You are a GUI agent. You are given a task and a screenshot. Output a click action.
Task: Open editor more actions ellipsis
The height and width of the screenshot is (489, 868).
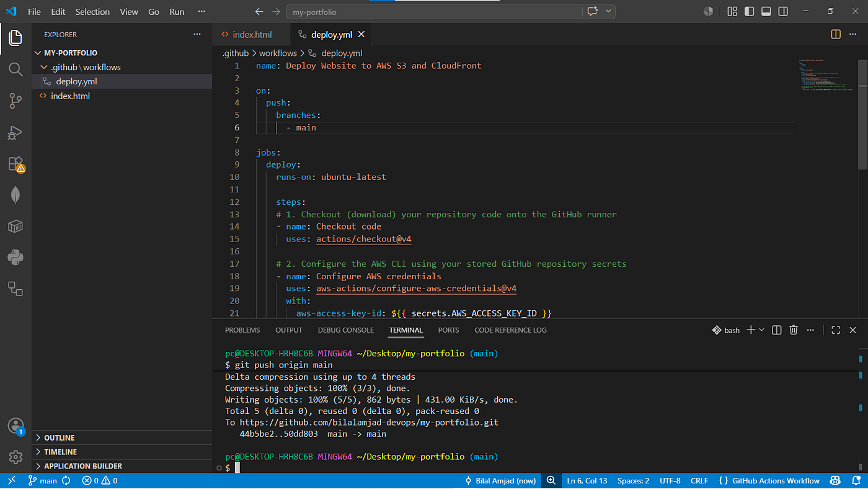[854, 34]
